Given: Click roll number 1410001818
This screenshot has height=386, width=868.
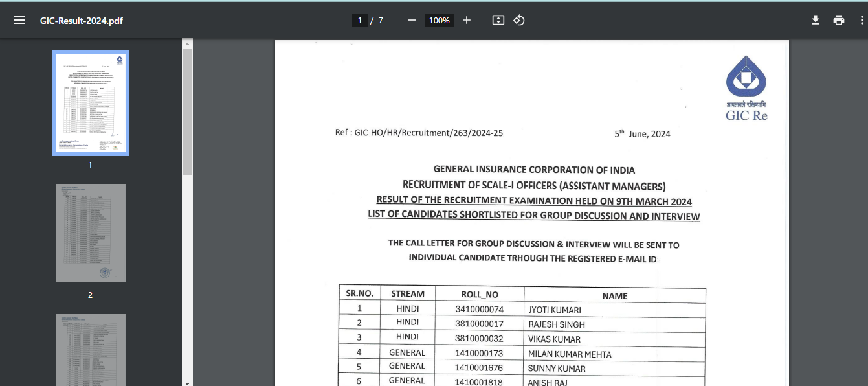Looking at the screenshot, I should pyautogui.click(x=479, y=382).
